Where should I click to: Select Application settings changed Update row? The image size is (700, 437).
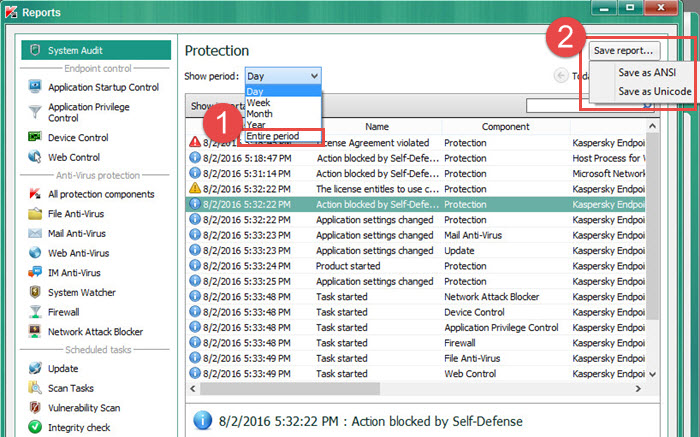pyautogui.click(x=416, y=250)
